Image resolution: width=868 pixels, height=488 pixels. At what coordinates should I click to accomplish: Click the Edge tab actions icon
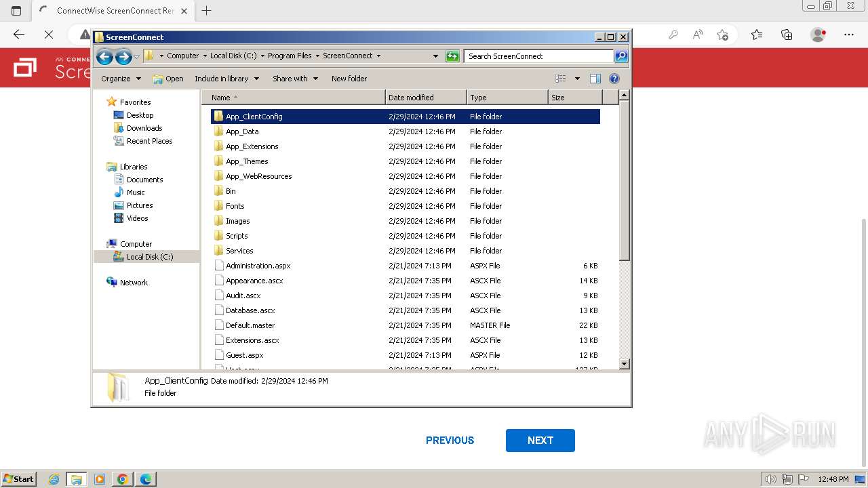(16, 10)
